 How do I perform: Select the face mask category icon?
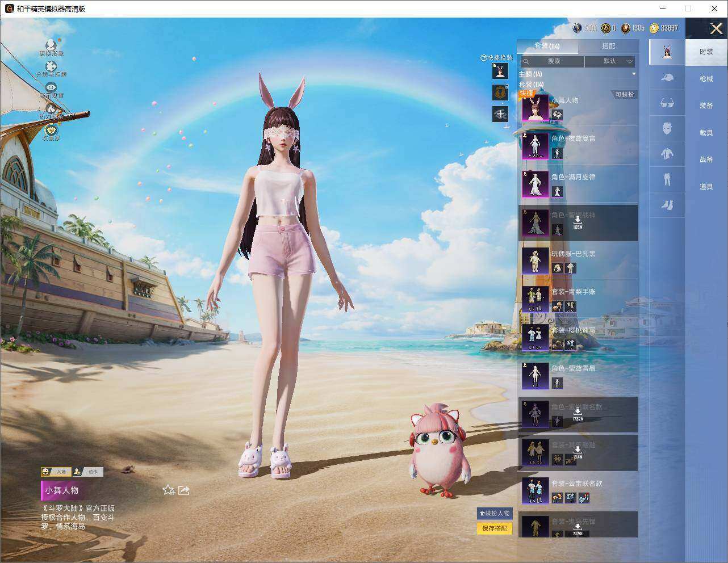click(667, 128)
